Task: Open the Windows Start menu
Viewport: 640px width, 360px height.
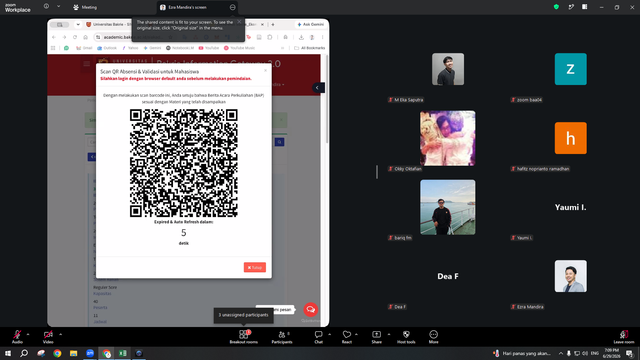Action: (8, 353)
